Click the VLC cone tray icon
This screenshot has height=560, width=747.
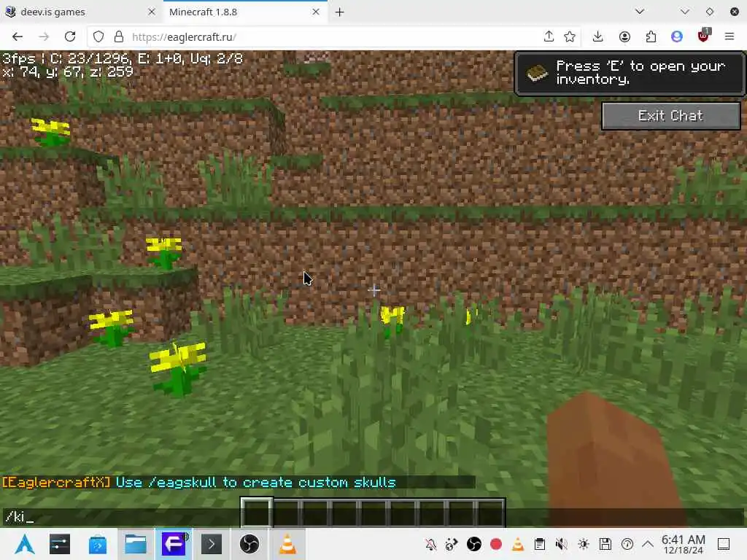pyautogui.click(x=518, y=544)
